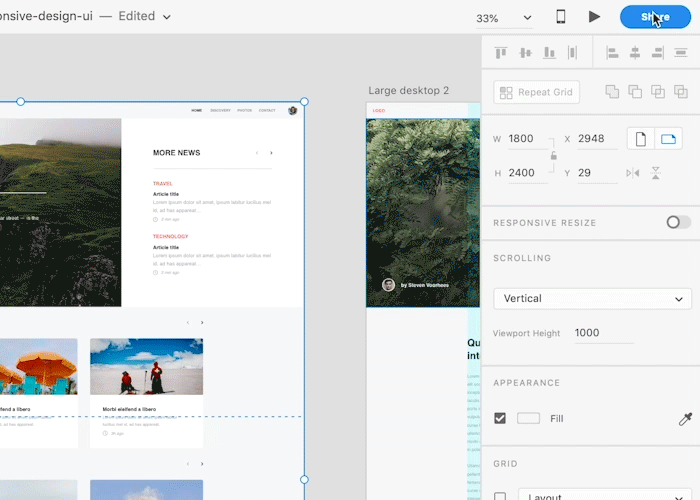Uncheck the Fill checkbox
Viewport: 700px width, 500px height.
(500, 418)
